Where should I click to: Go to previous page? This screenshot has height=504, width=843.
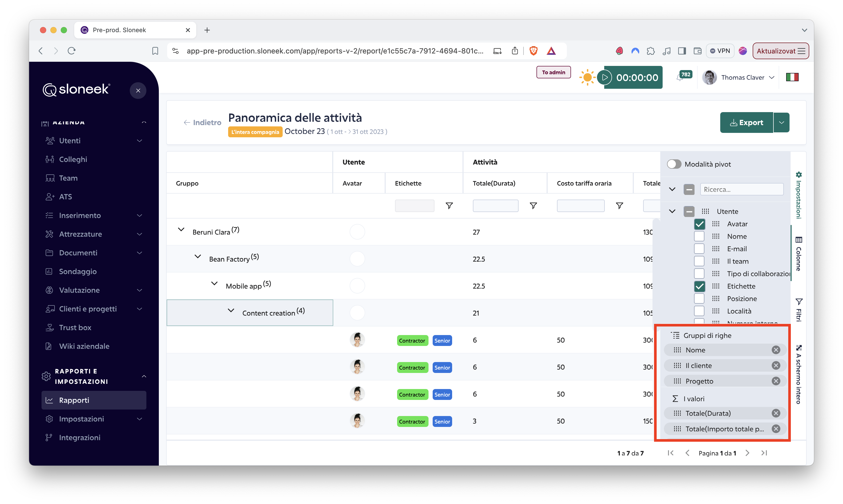point(688,453)
